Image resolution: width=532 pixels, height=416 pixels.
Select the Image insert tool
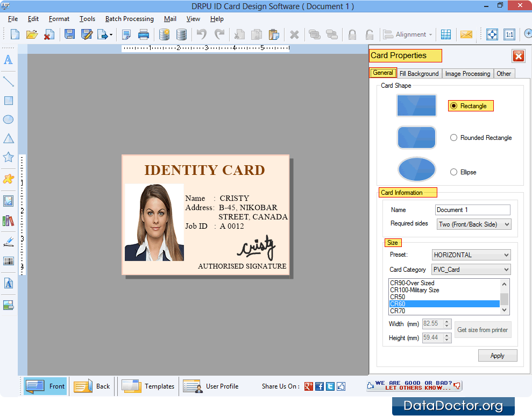click(x=9, y=201)
